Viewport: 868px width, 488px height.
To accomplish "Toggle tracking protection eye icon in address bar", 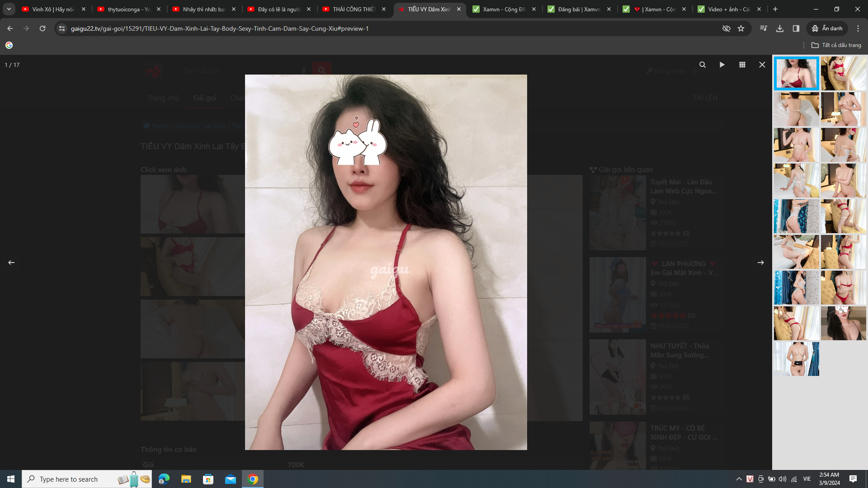I will pyautogui.click(x=726, y=28).
